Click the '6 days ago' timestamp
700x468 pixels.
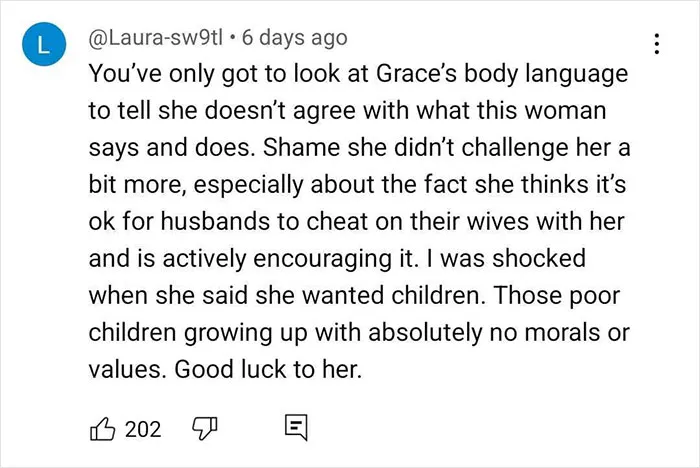295,38
